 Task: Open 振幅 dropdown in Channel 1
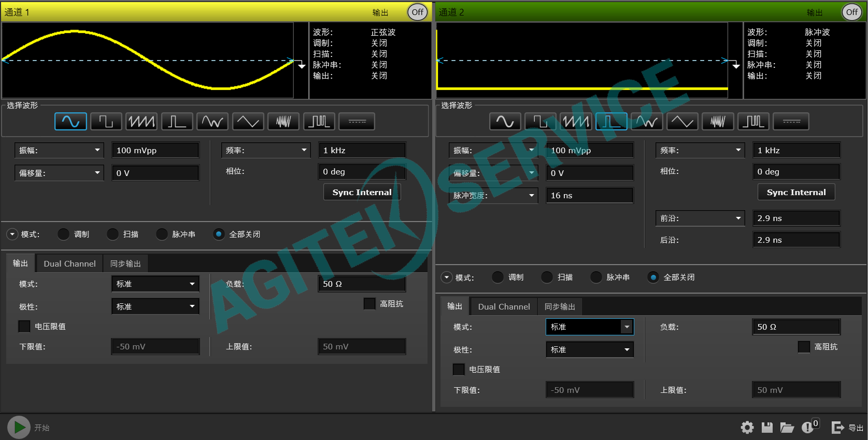point(59,150)
